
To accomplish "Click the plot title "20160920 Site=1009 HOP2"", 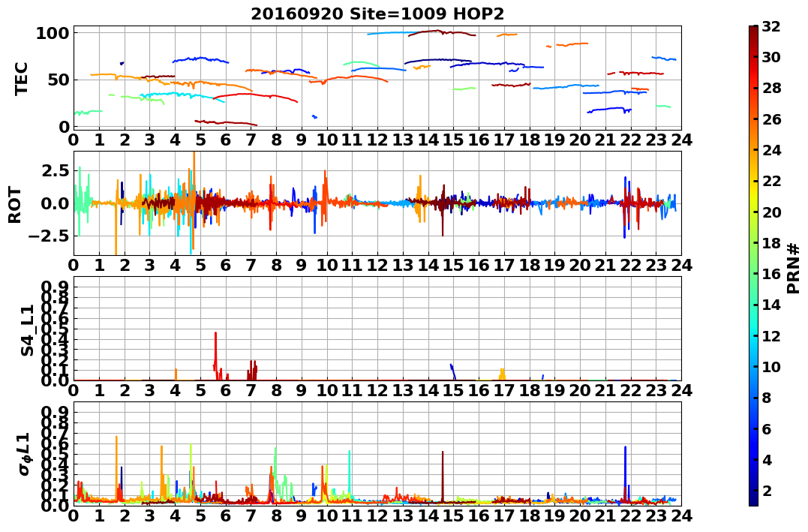I will (377, 14).
